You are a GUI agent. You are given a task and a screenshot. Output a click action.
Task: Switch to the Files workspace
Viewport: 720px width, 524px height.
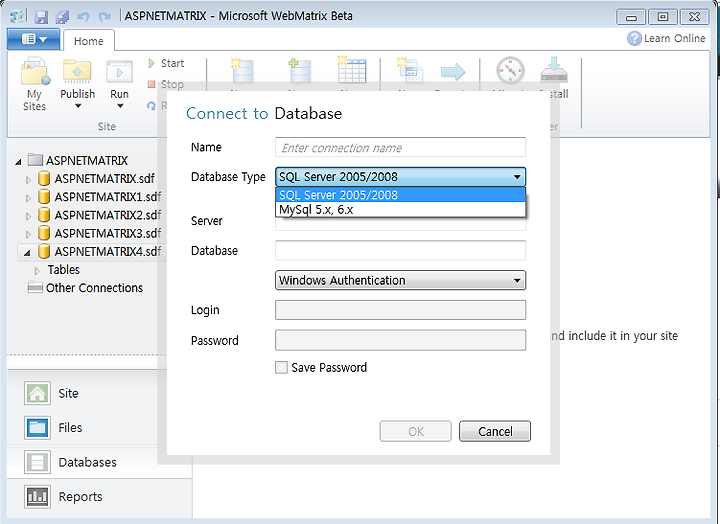(x=70, y=428)
